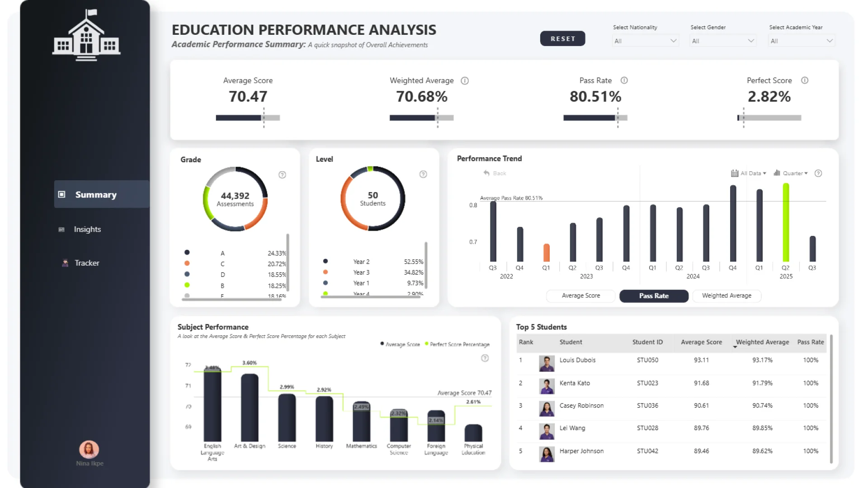The height and width of the screenshot is (488, 868).
Task: Click the Subject Performance help icon
Action: point(485,358)
